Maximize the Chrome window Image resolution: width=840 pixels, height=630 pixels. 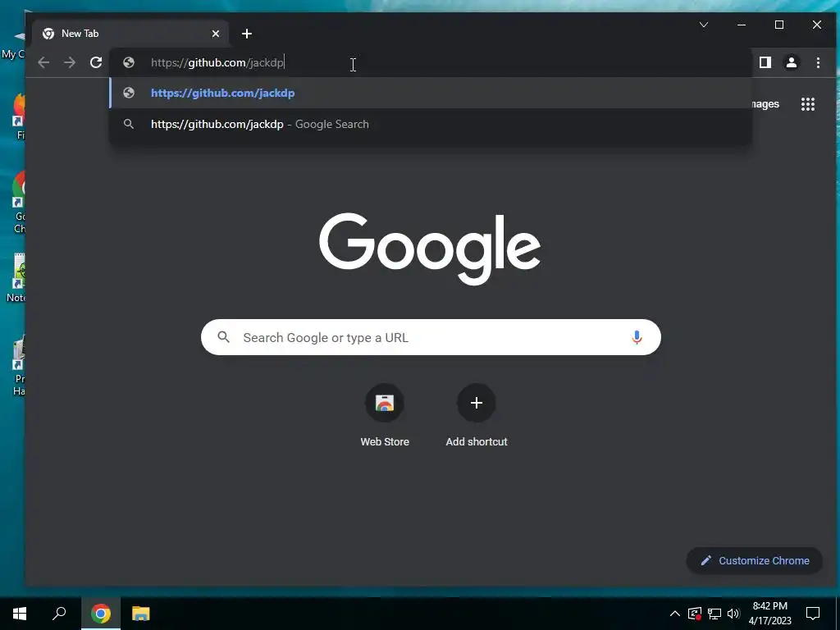(x=779, y=25)
